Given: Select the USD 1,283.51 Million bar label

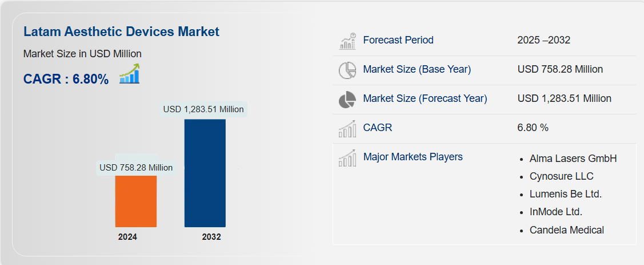Looking at the screenshot, I should click(203, 109).
